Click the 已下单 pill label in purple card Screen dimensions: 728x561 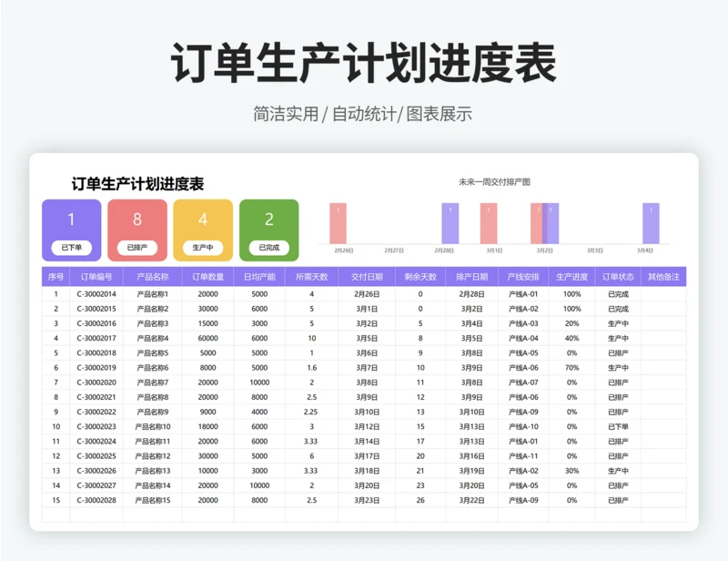point(72,248)
